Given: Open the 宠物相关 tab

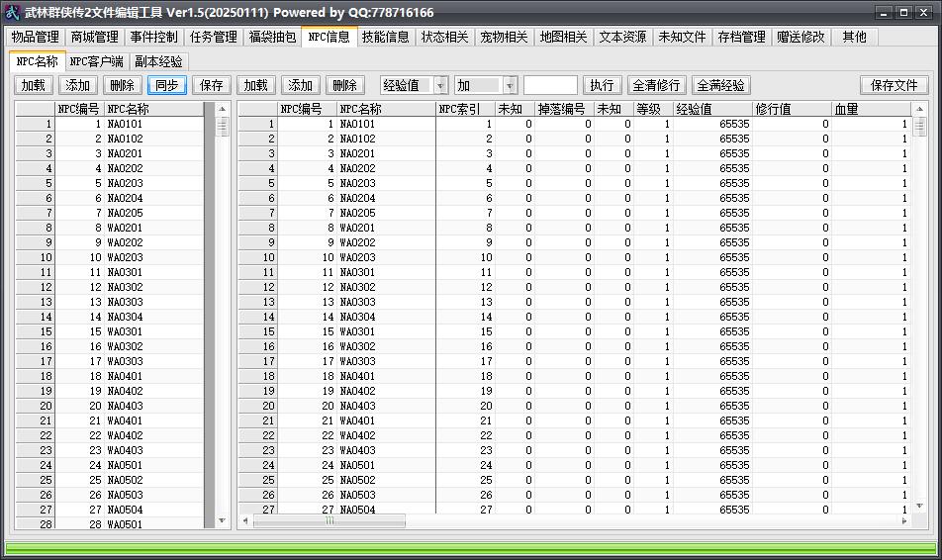Looking at the screenshot, I should (504, 38).
